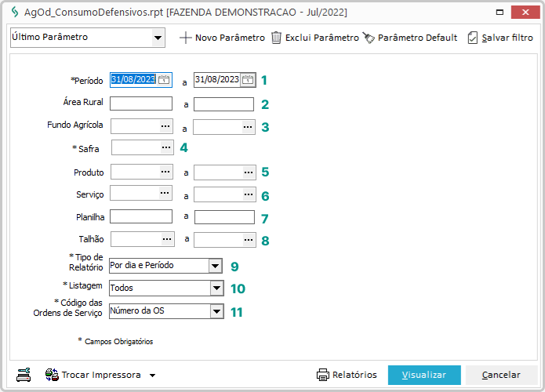Click the Visualizar button
The height and width of the screenshot is (392, 545).
(x=424, y=375)
